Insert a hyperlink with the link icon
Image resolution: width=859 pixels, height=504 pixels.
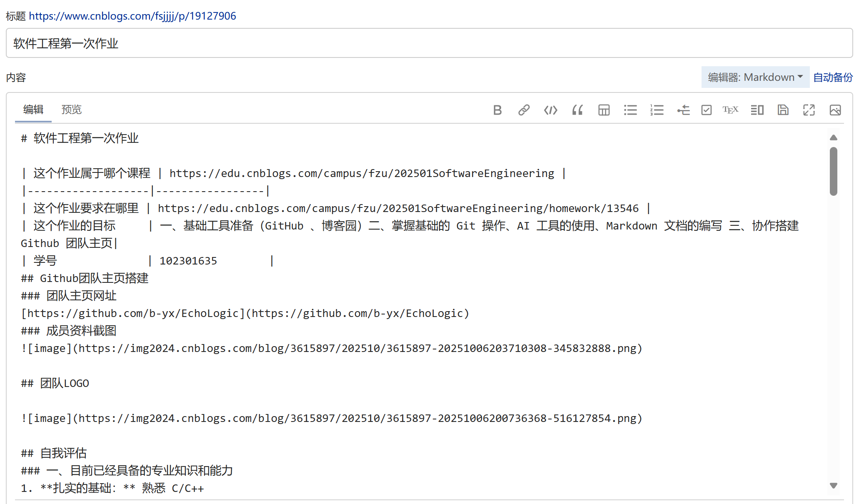click(x=524, y=110)
